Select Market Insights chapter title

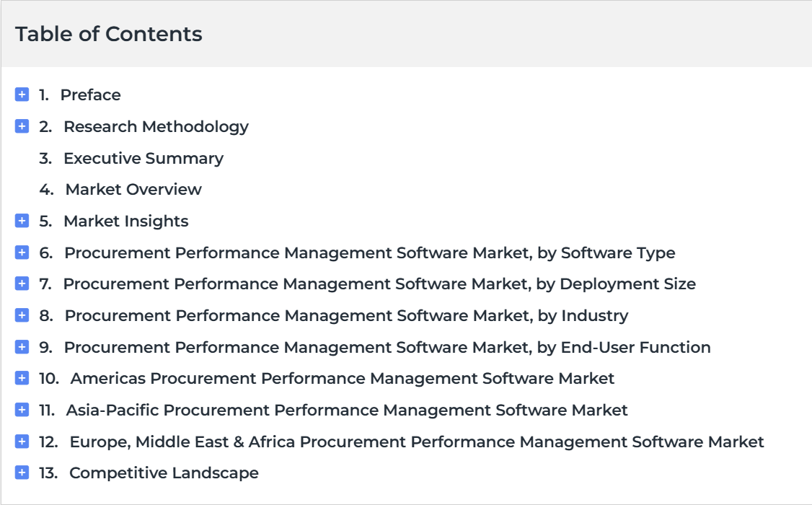coord(126,221)
